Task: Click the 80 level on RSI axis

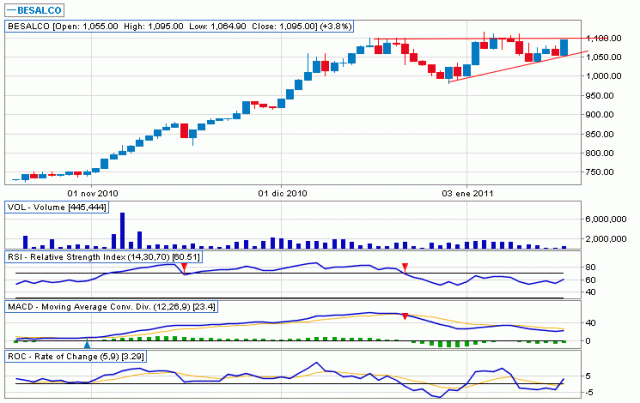Action: [591, 267]
